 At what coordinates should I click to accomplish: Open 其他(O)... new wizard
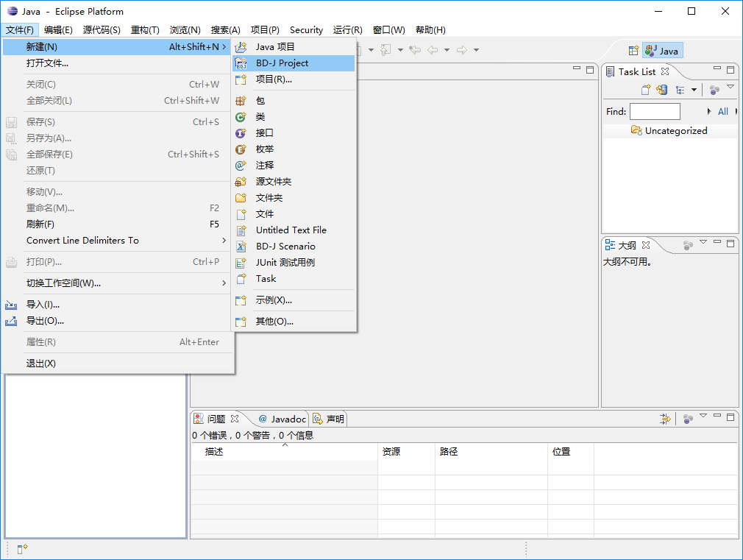(294, 322)
